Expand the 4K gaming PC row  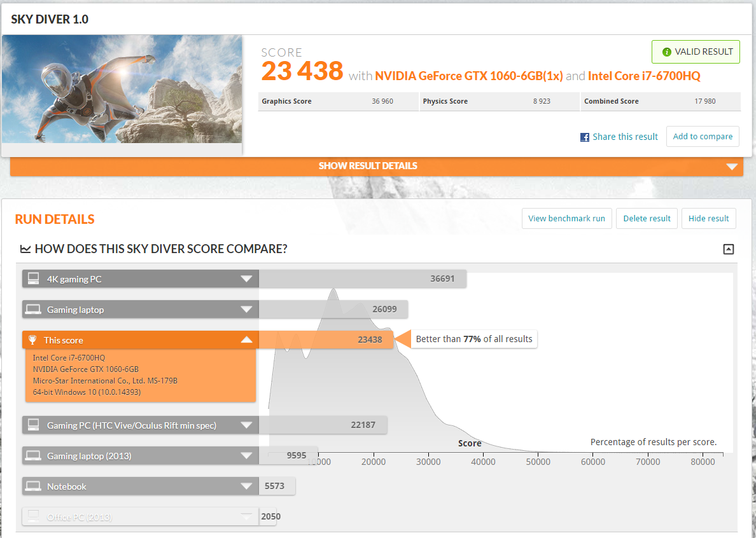point(140,279)
